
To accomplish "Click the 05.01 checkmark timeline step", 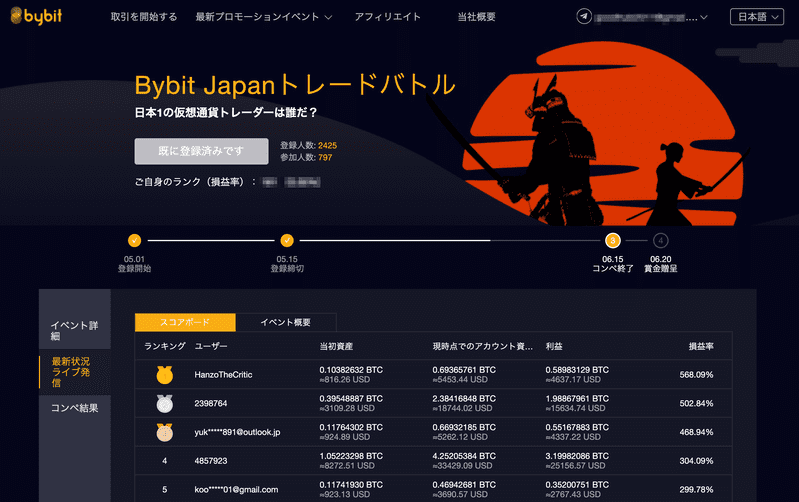I will 135,240.
